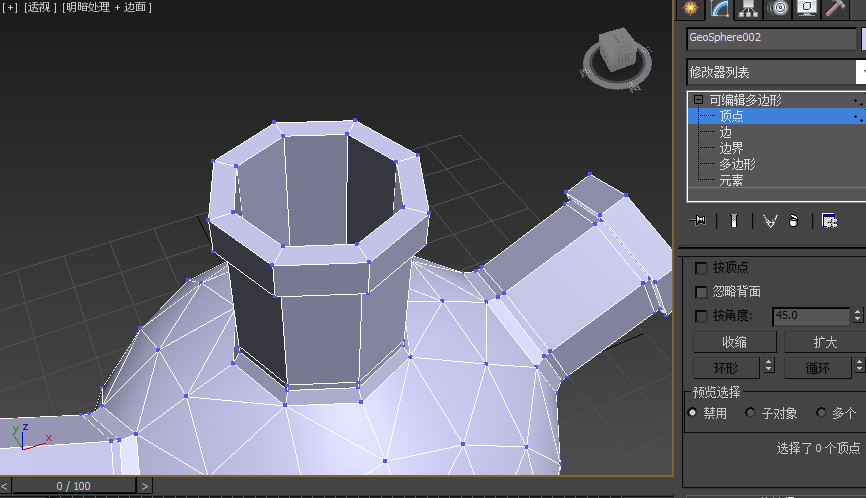Image resolution: width=866 pixels, height=498 pixels.
Task: Click the 预览选择 group label
Action: 716,392
